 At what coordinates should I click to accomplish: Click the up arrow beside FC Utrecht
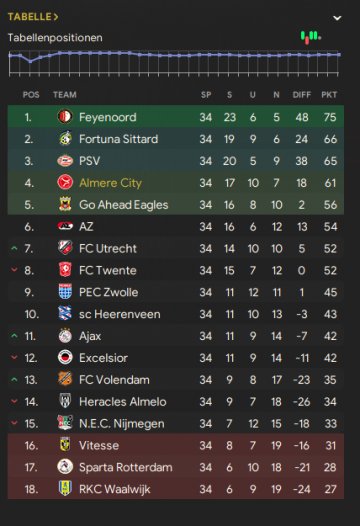[x=14, y=248]
